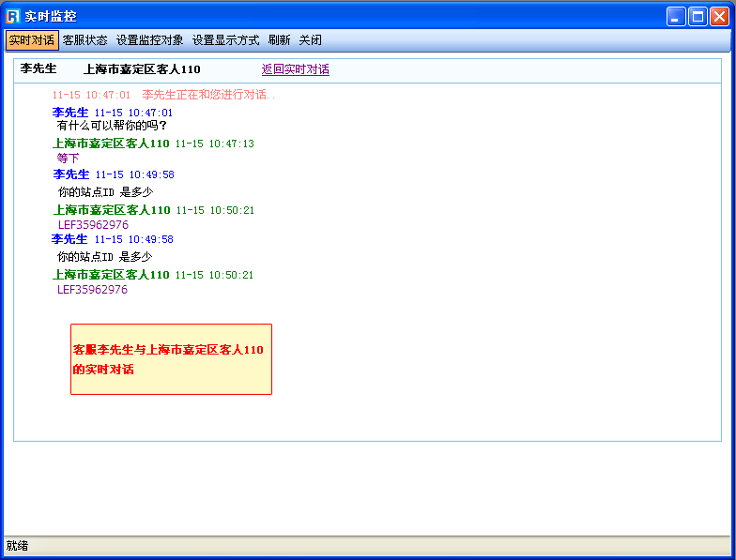Click the second 你的站点ID 是多少 message
The image size is (736, 560).
pyautogui.click(x=105, y=257)
